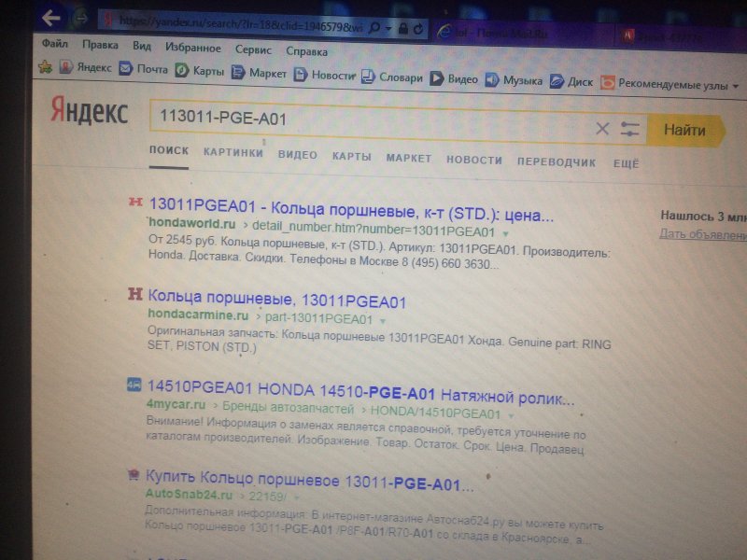This screenshot has height=560, width=747.
Task: Open the Яндекс favorites bookmark
Action: [x=85, y=67]
